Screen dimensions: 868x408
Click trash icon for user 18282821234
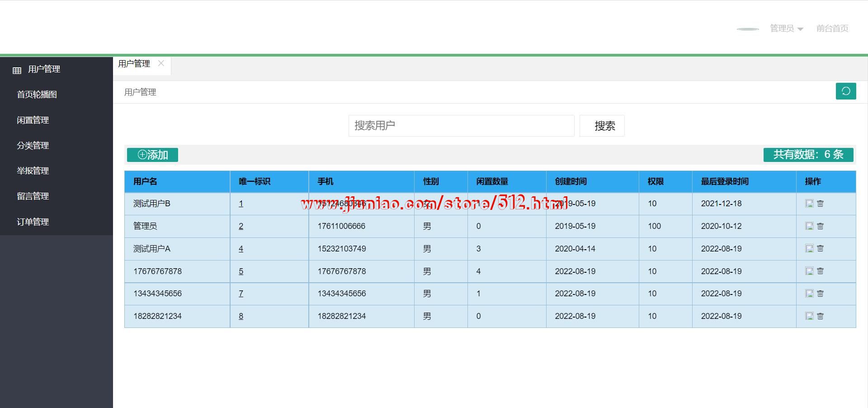820,316
